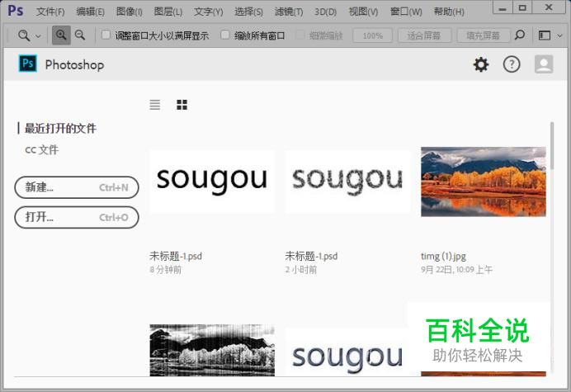The width and height of the screenshot is (571, 392).
Task: Switch recent files to list view
Action: pyautogui.click(x=155, y=105)
